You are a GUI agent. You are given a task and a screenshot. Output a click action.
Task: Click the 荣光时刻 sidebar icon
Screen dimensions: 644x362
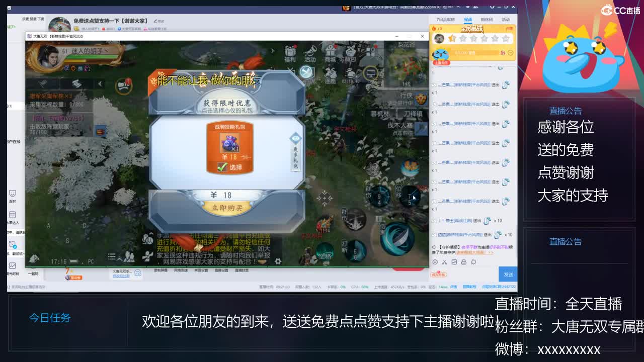(13, 268)
